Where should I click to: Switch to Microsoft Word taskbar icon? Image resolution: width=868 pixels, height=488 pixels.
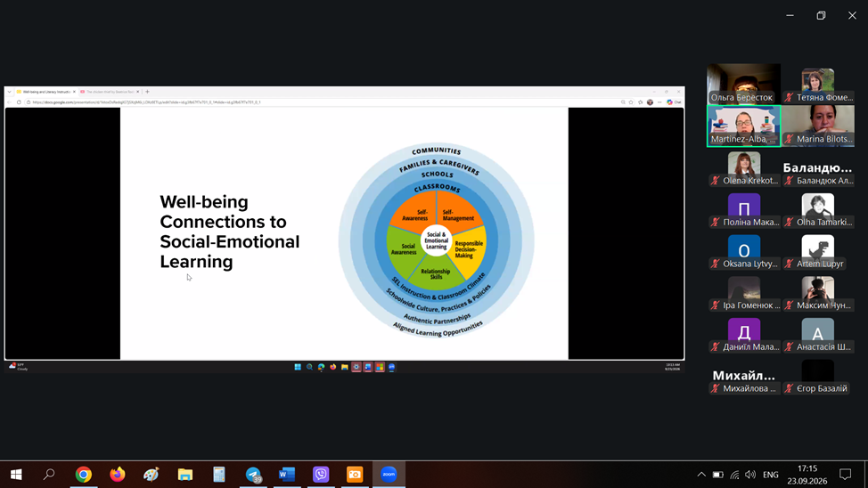tap(287, 474)
